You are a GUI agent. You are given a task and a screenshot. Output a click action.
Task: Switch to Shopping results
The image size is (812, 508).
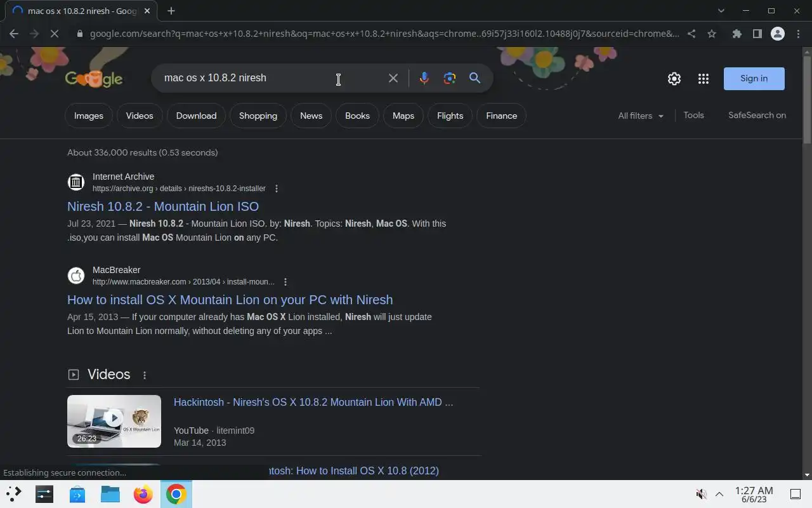pyautogui.click(x=258, y=116)
